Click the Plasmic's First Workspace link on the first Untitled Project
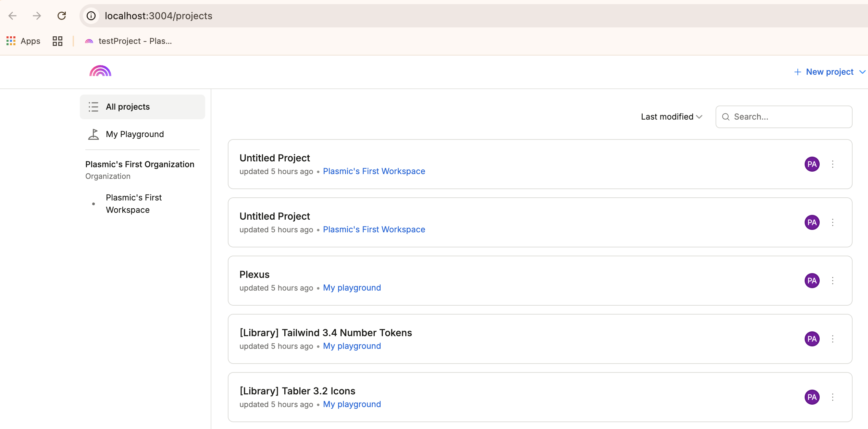The width and height of the screenshot is (868, 429). [374, 171]
